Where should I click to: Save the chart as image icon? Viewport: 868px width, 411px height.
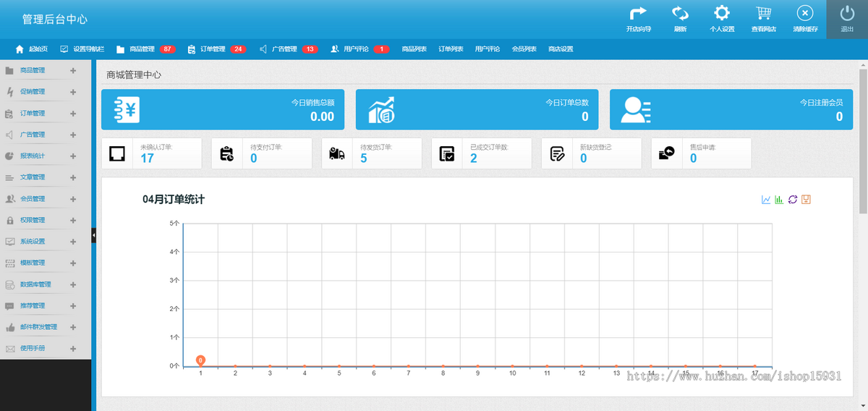pos(806,200)
